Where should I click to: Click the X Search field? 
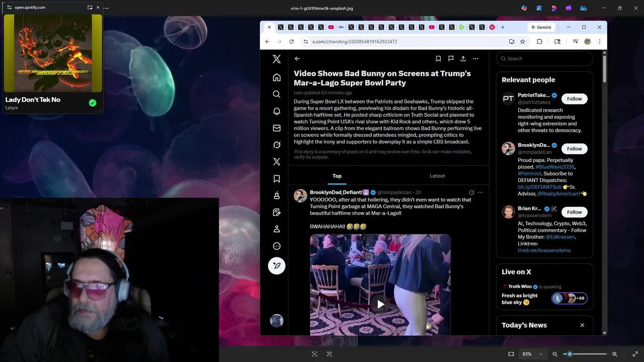(544, 59)
